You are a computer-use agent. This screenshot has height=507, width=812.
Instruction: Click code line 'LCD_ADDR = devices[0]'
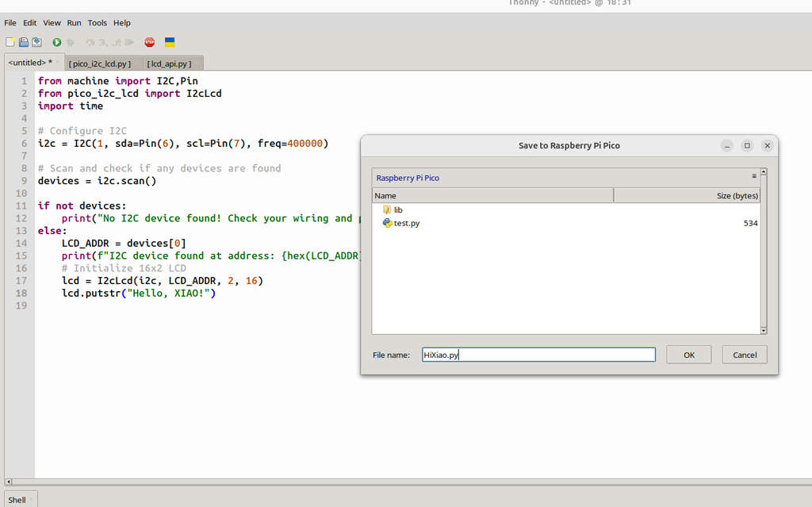coord(124,243)
